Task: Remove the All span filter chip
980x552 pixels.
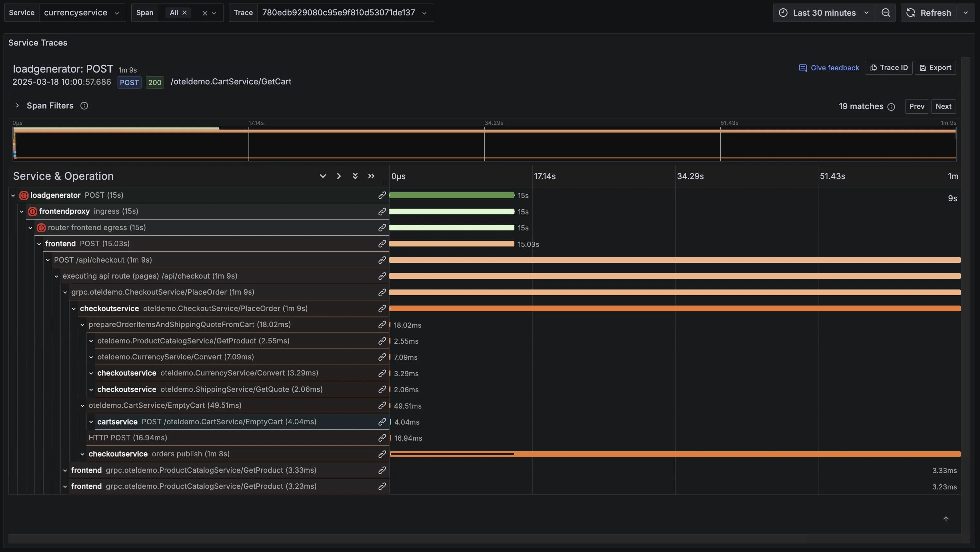Action: pyautogui.click(x=185, y=13)
